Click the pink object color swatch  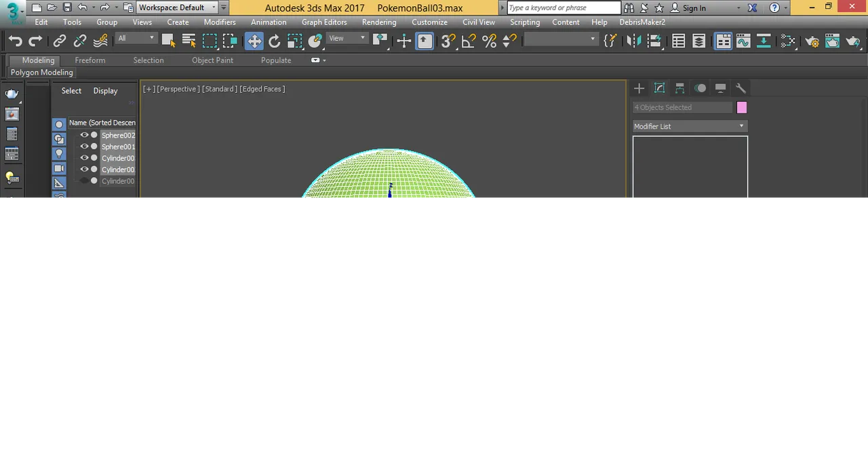(742, 107)
